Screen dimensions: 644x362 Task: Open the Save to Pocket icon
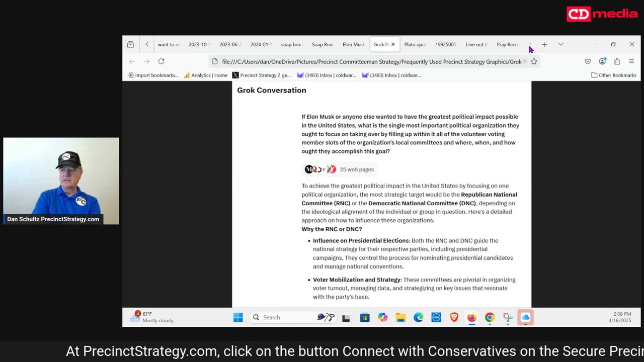click(588, 61)
